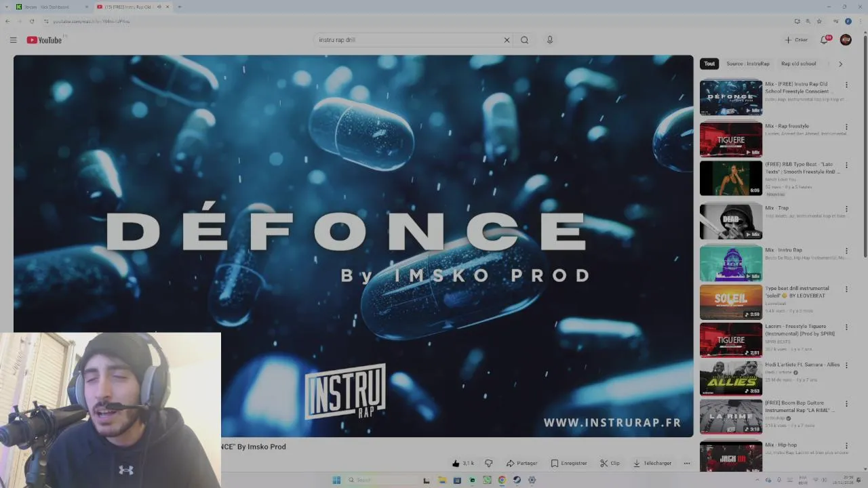This screenshot has height=488, width=868.
Task: Open title 'Type beat drill instrumental soleil'
Action: [x=797, y=292]
